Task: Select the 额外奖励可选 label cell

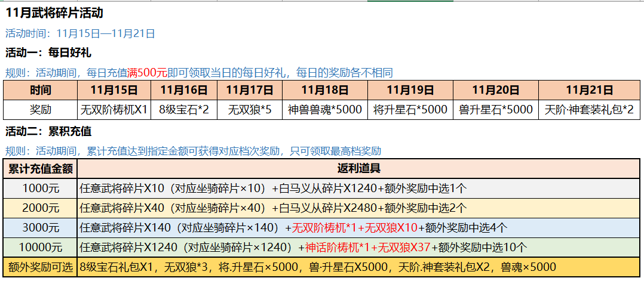Action: (41, 267)
